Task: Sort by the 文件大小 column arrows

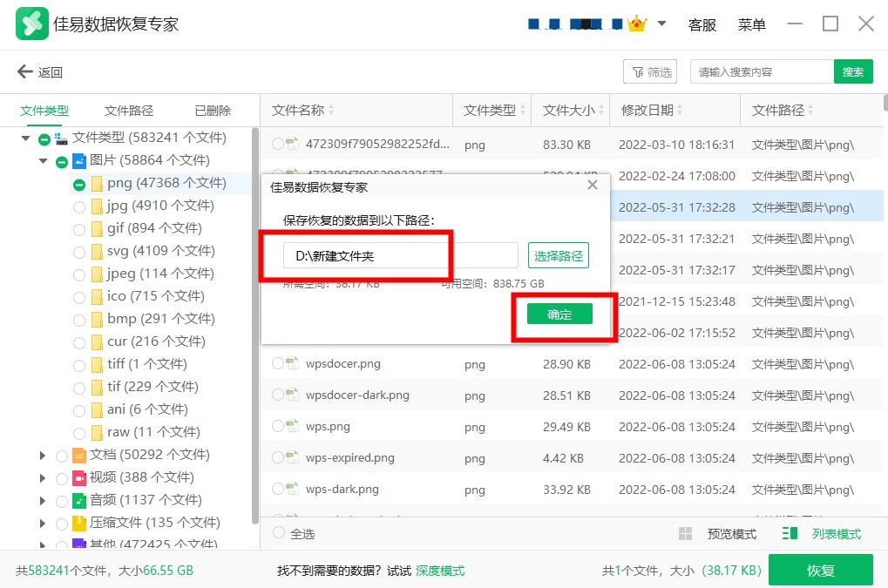Action: pyautogui.click(x=601, y=111)
